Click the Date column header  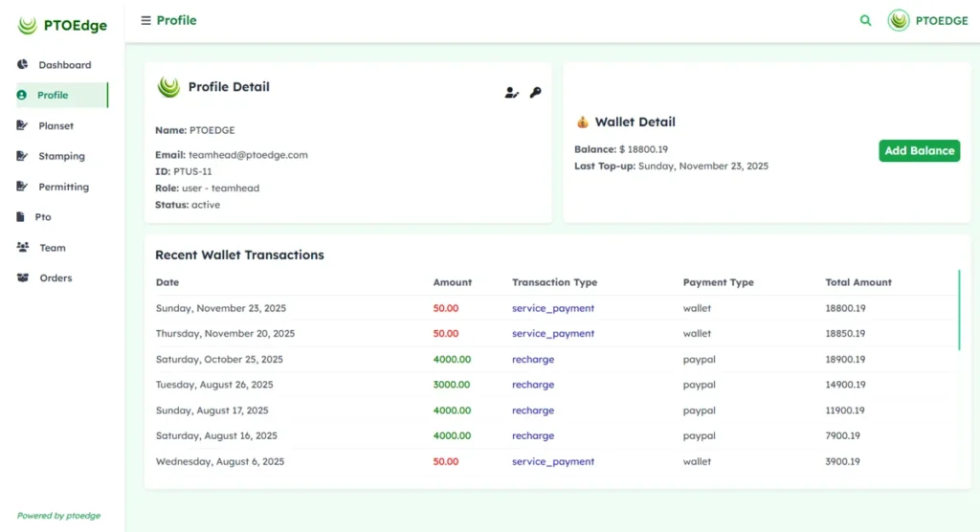(x=167, y=282)
